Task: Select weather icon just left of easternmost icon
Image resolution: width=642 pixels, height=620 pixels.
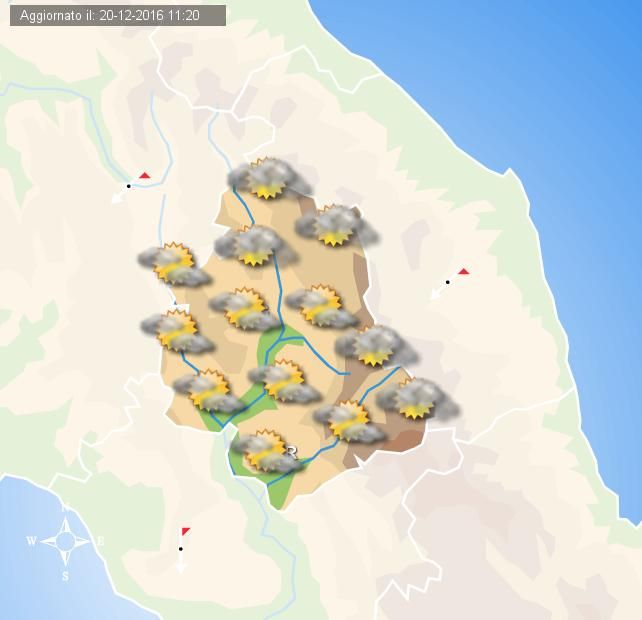Action: 349,421
